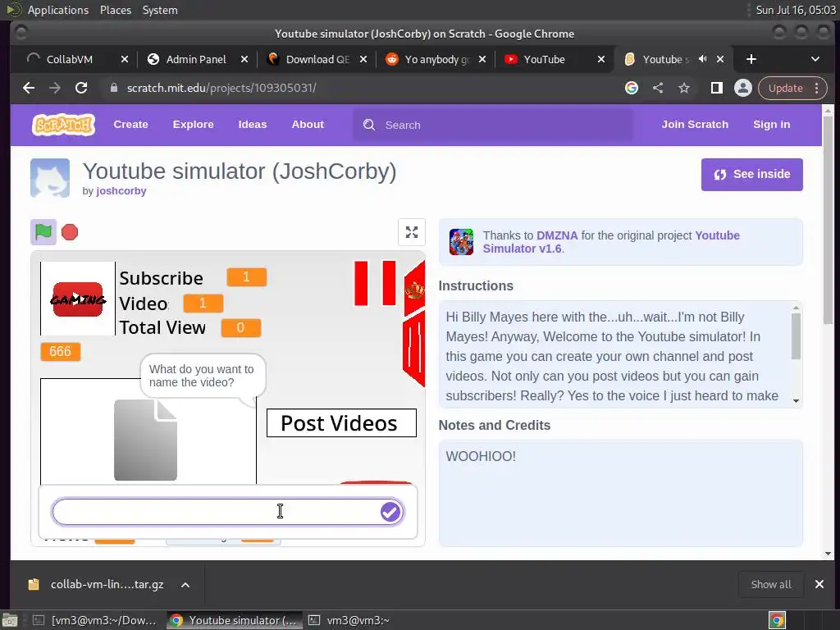Switch to the Yo anybody Reddit tab
Image resolution: width=840 pixels, height=630 pixels.
pos(436,59)
